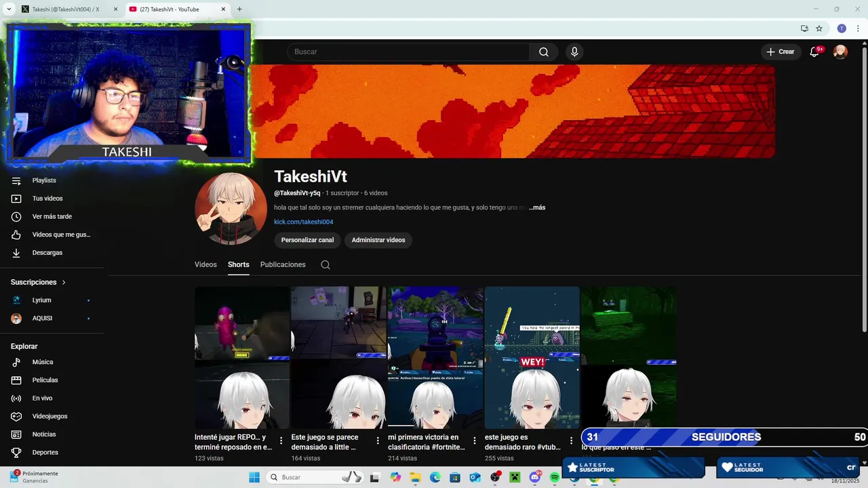Open Minecraft from the taskbar
This screenshot has height=488, width=868.
[x=515, y=478]
